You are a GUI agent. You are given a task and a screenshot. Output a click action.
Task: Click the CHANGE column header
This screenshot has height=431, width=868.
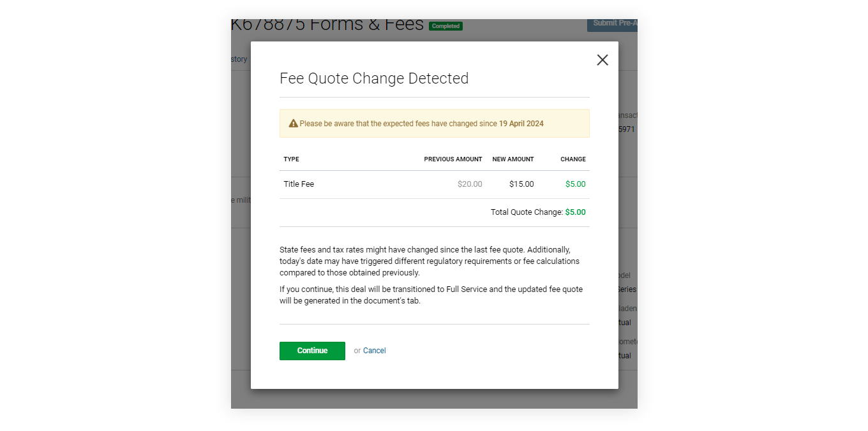(x=573, y=159)
